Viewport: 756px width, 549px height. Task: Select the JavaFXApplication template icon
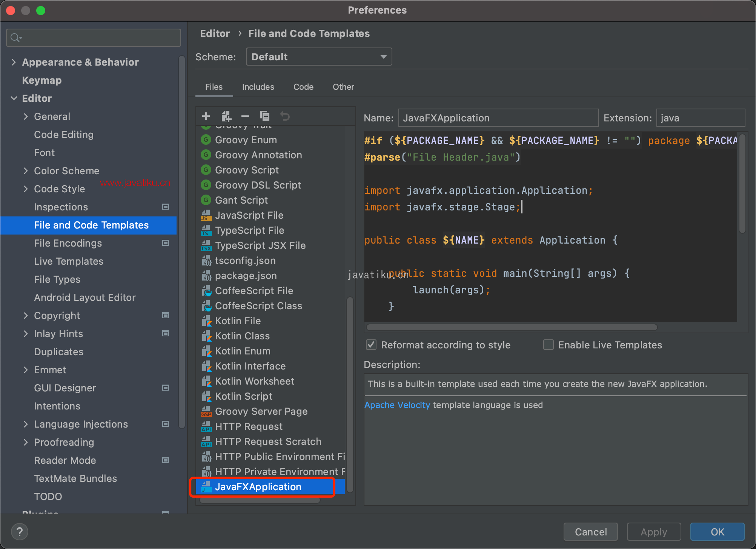click(206, 488)
